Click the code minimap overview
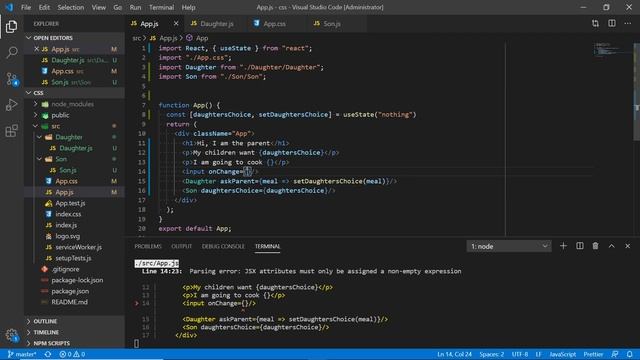The image size is (640, 360). point(611,49)
